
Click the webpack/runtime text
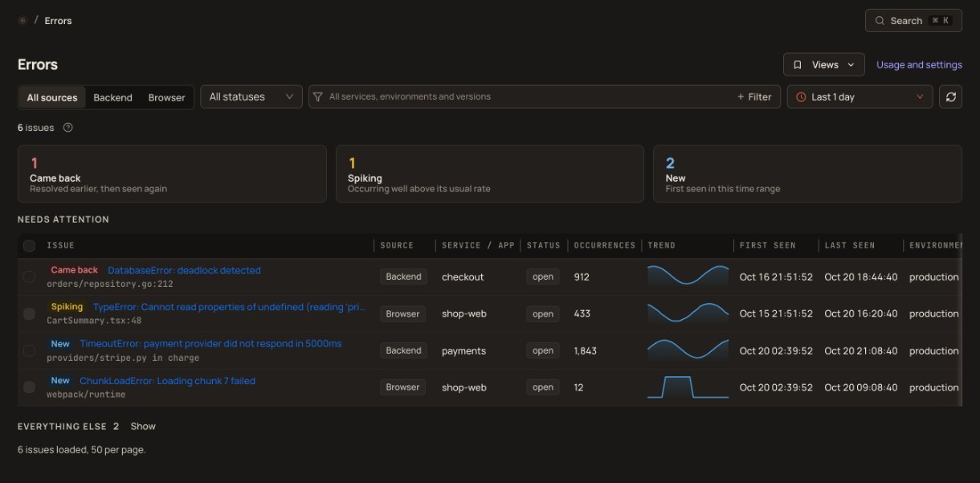point(86,395)
